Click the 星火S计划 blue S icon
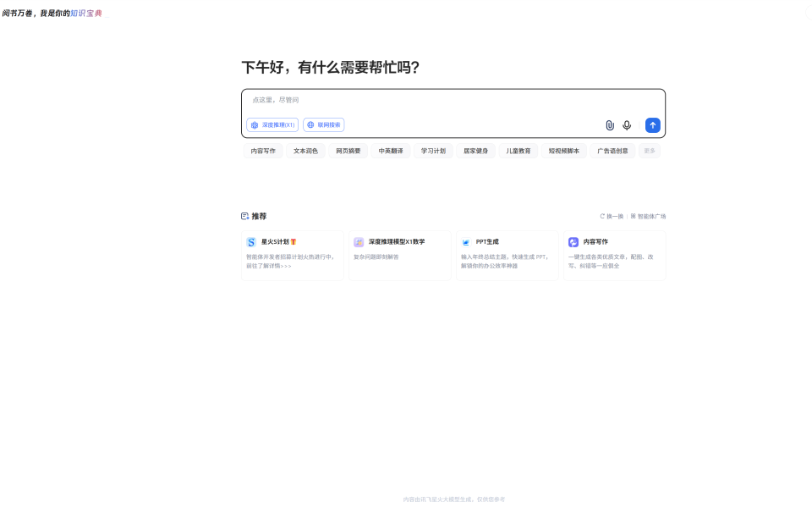Viewport: 812px width, 508px height. (251, 242)
